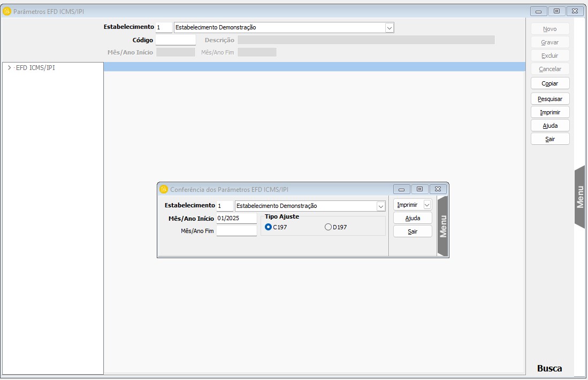This screenshot has width=588, height=380.
Task: Open Estabelecimento dropdown in main window
Action: (389, 28)
